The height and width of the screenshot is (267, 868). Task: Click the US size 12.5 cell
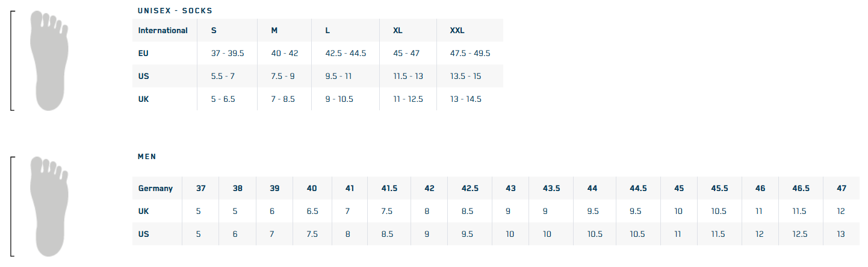[x=801, y=234]
